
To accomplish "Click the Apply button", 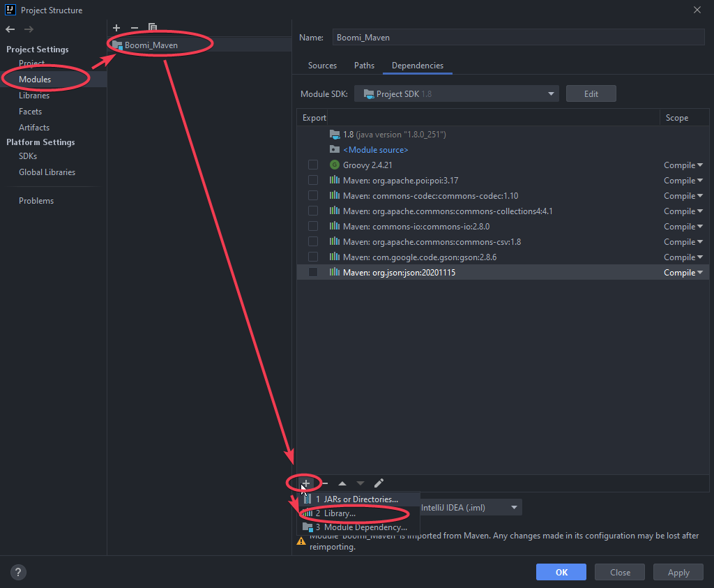I will click(678, 572).
